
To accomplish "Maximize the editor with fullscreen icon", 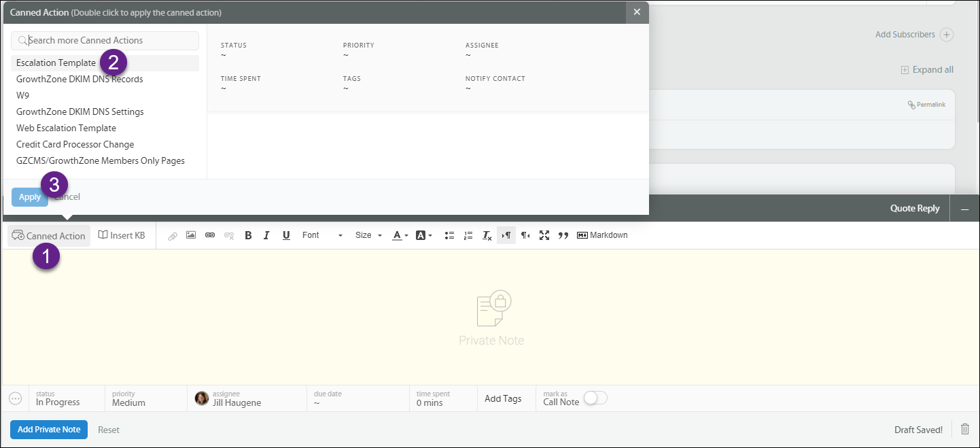I will [x=544, y=235].
